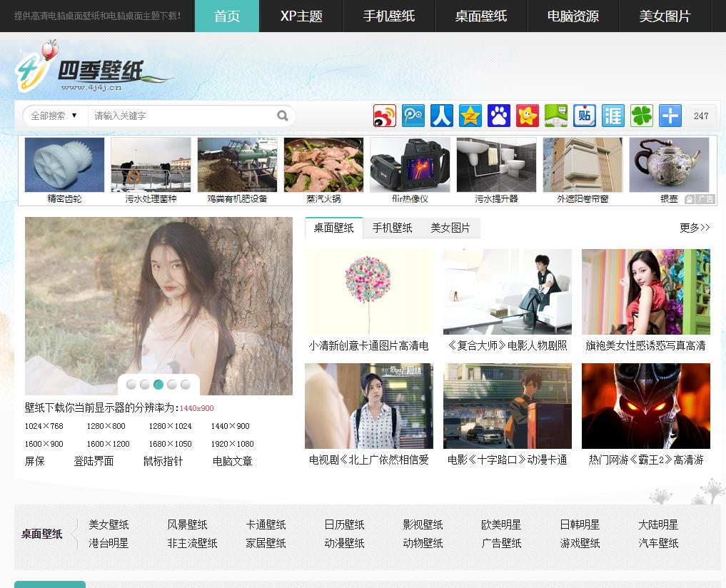Click the Renren share icon
This screenshot has width=726, height=588.
click(442, 116)
